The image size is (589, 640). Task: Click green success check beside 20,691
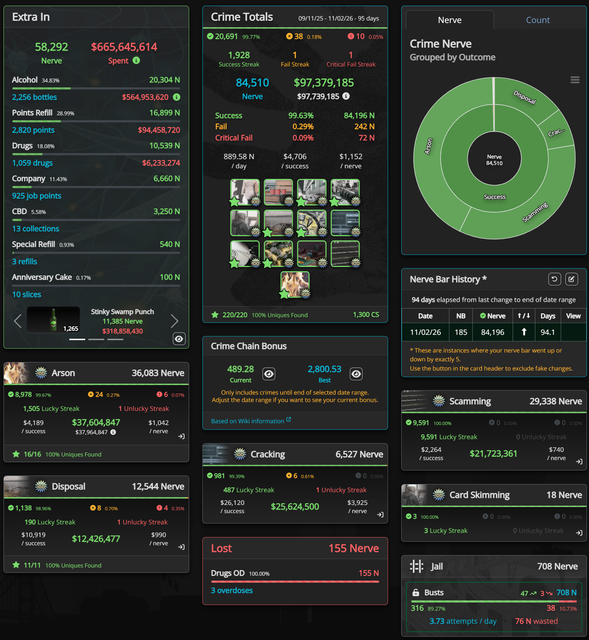(210, 36)
